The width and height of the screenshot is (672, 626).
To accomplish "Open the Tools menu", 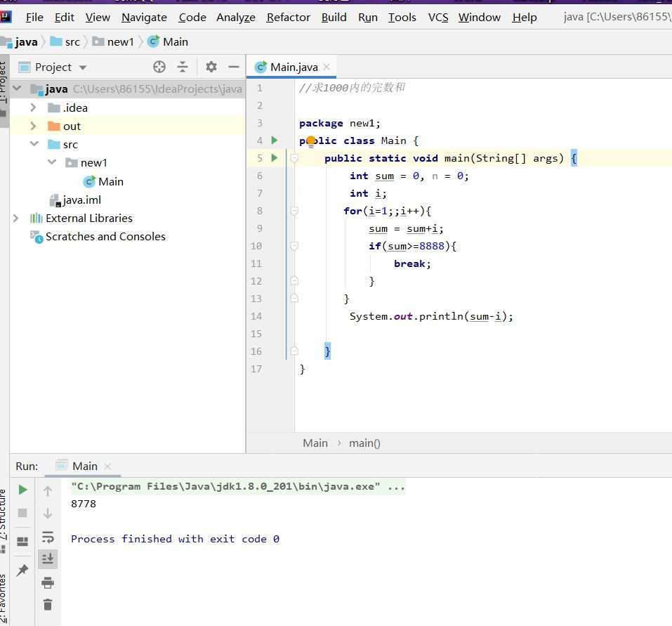I will tap(402, 17).
